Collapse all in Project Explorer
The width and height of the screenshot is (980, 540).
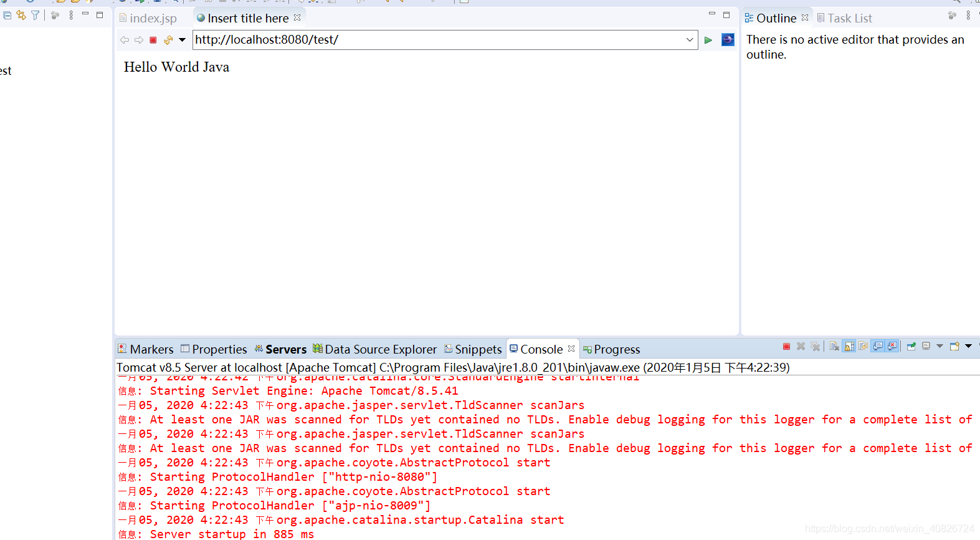(7, 15)
